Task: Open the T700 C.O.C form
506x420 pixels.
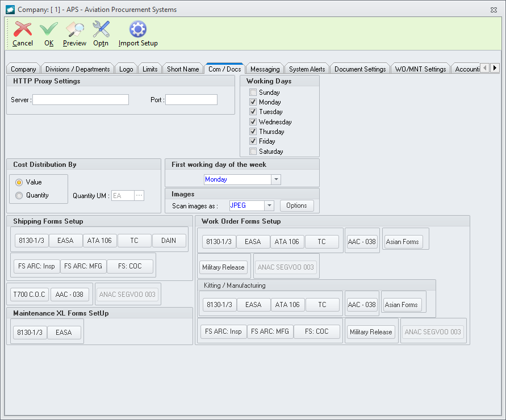Action: (30, 295)
